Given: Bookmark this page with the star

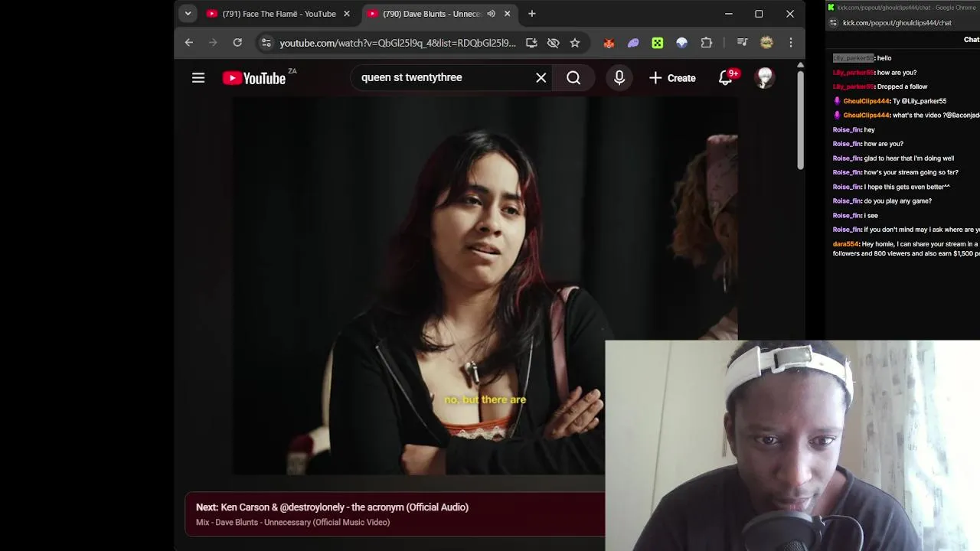Looking at the screenshot, I should pyautogui.click(x=575, y=43).
